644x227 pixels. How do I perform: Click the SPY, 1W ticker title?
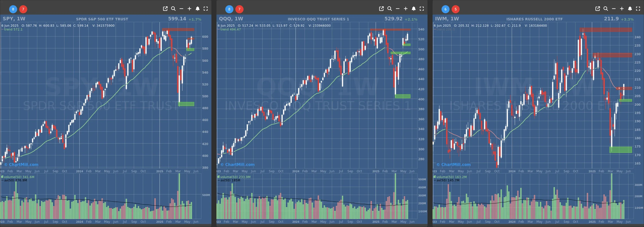14,19
